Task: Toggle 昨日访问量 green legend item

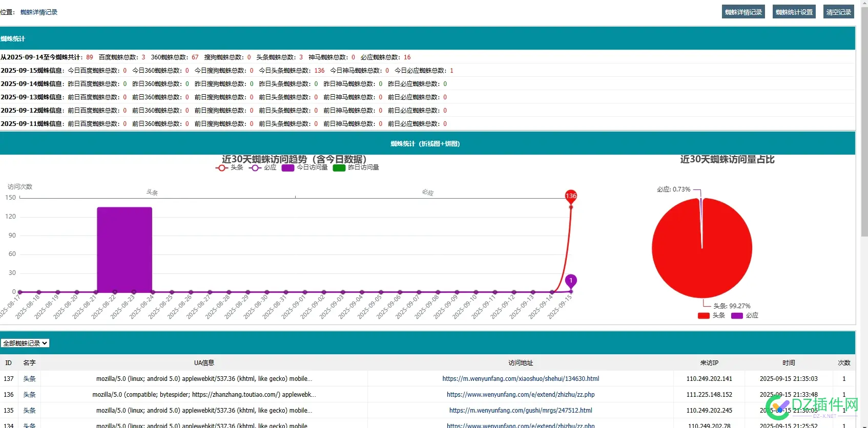Action: (x=356, y=167)
